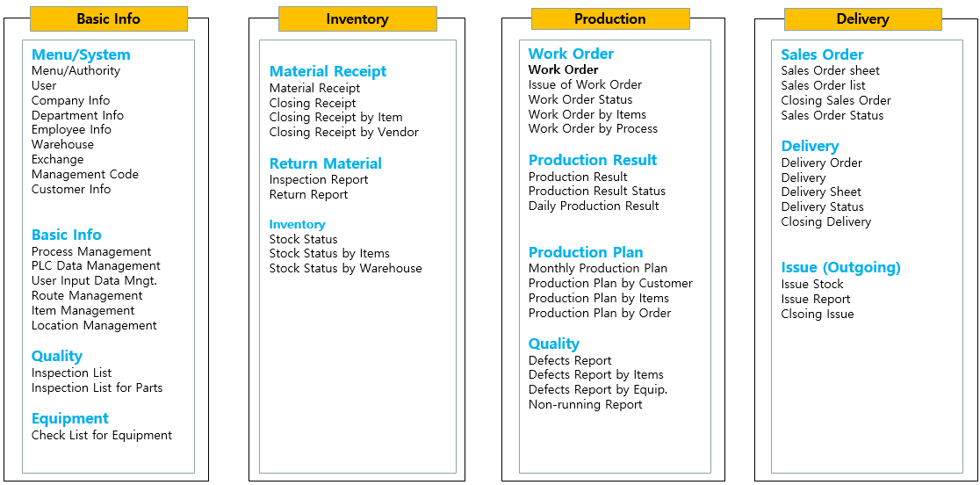Open Menu/Authority menu entry
Viewport: 980px width, 485px height.
pos(76,70)
